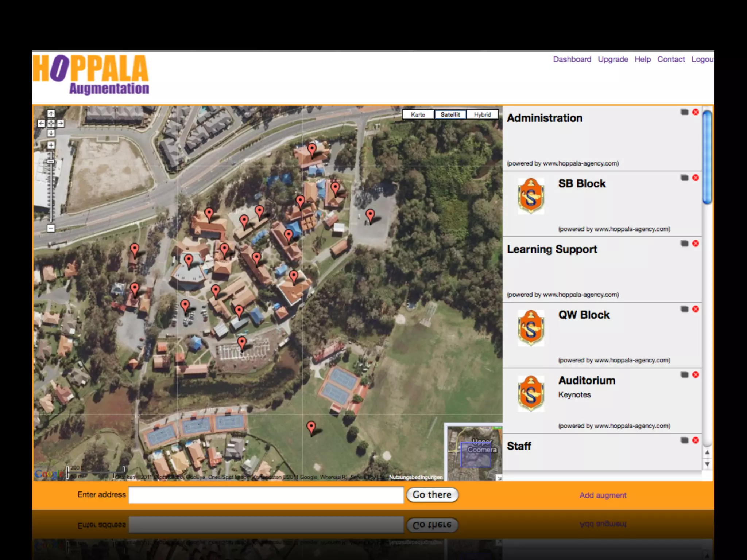Click the zoom slider handle
The width and height of the screenshot is (747, 560).
coord(51,161)
